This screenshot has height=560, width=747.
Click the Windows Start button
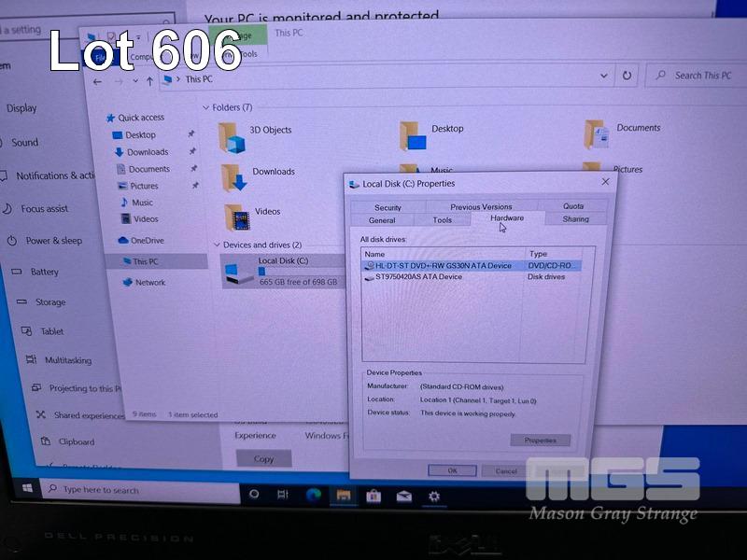(27, 488)
